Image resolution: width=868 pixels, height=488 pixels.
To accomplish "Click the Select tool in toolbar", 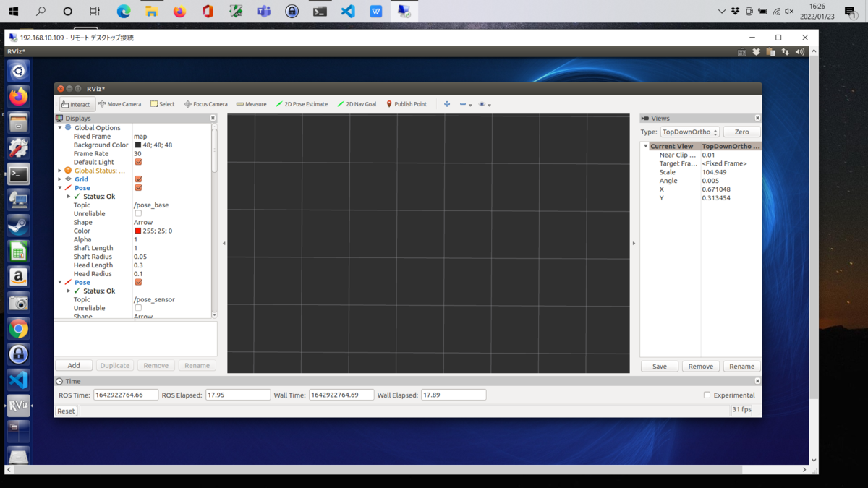I will click(x=162, y=104).
